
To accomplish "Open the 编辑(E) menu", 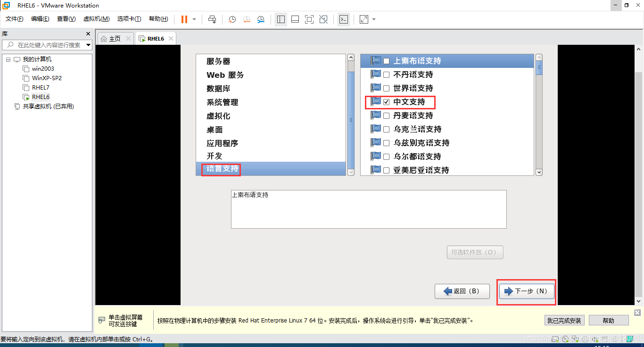I will click(x=40, y=19).
